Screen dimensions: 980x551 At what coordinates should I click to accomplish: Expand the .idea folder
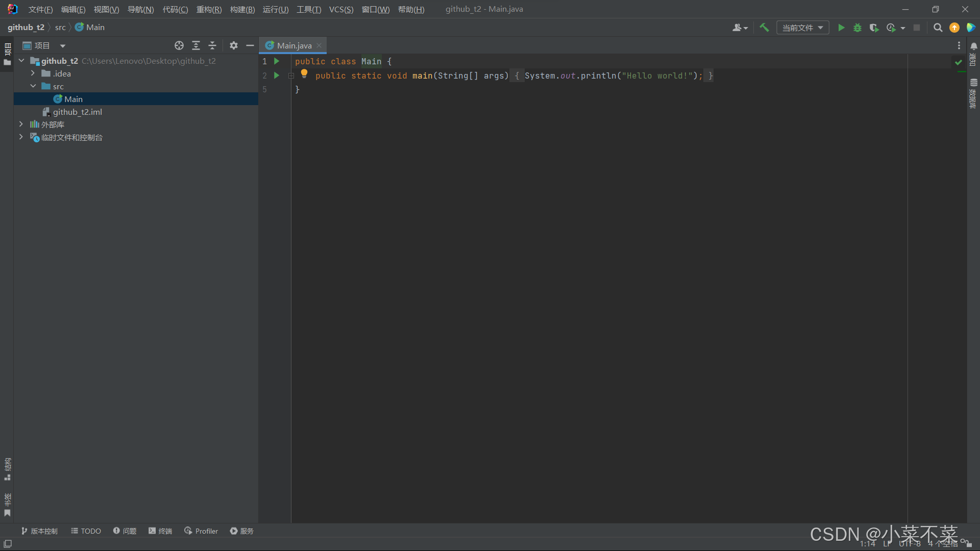33,73
